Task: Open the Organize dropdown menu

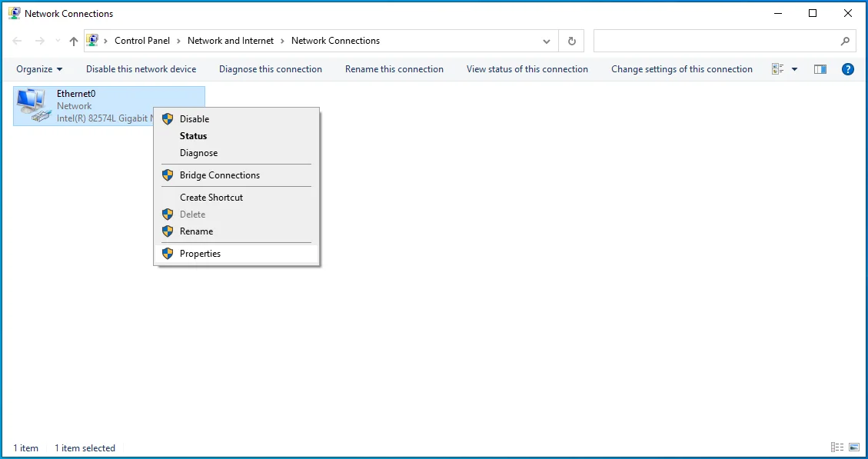Action: 39,69
